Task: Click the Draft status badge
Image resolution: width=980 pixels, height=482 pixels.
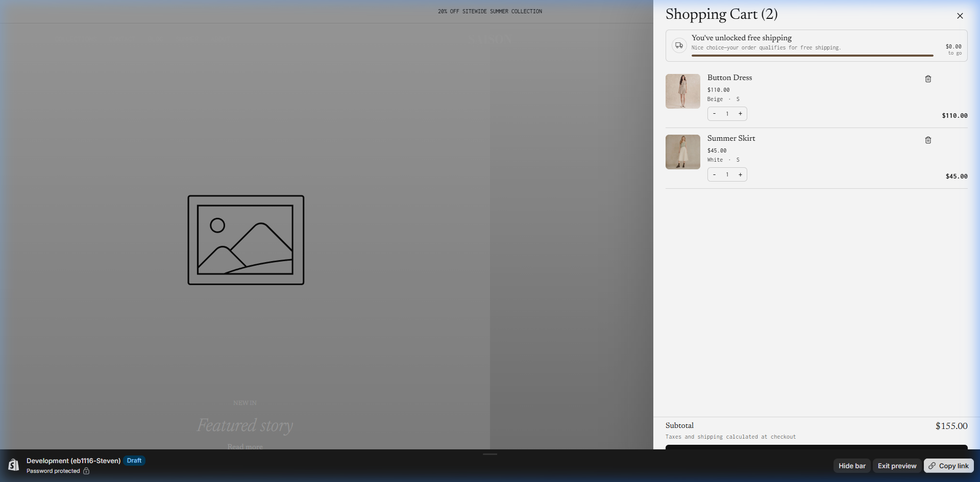Action: 134,461
